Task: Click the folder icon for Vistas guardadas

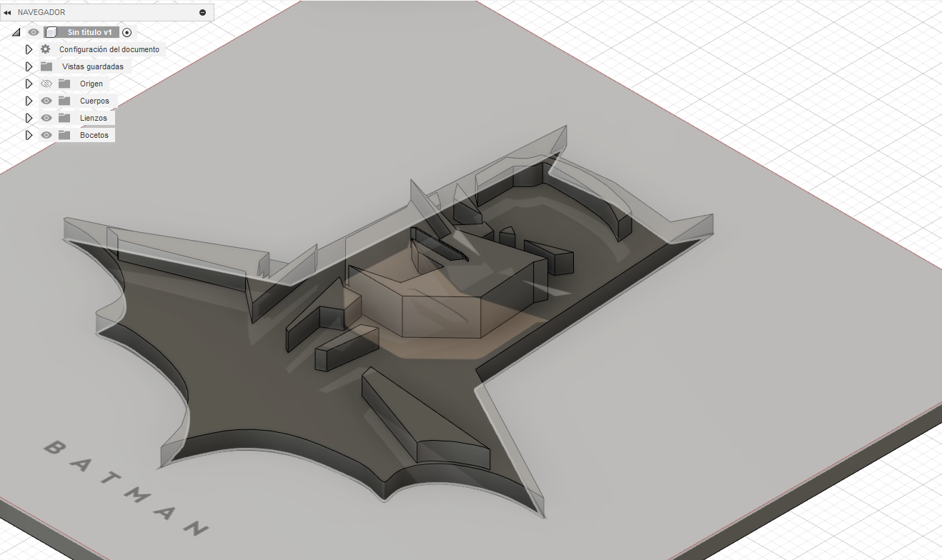Action: click(46, 66)
